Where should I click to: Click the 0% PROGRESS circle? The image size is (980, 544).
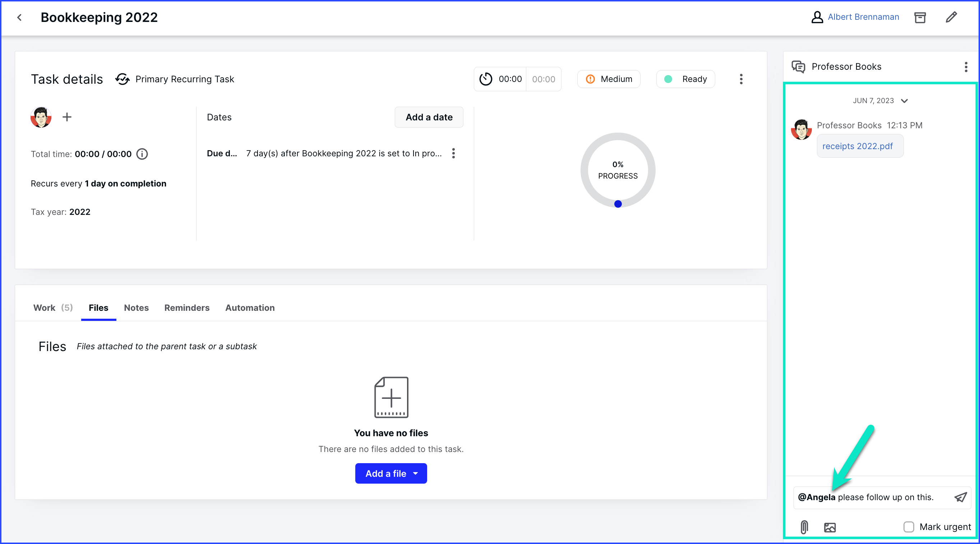618,170
